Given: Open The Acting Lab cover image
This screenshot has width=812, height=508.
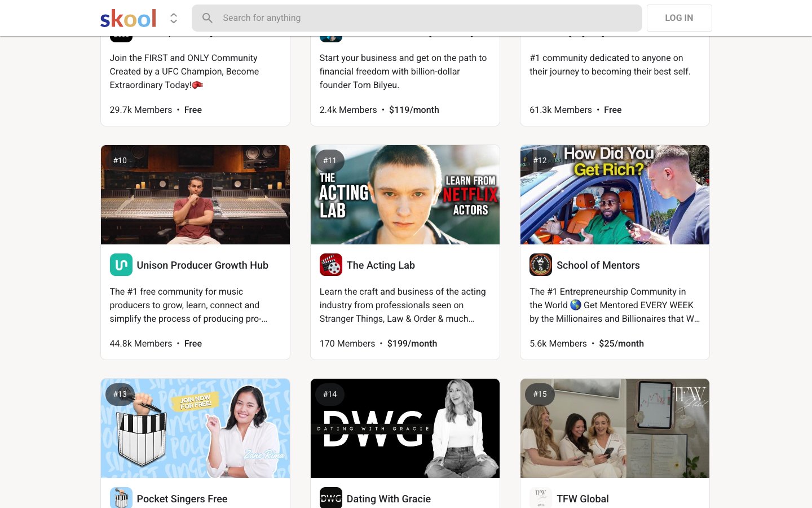Looking at the screenshot, I should [x=405, y=195].
